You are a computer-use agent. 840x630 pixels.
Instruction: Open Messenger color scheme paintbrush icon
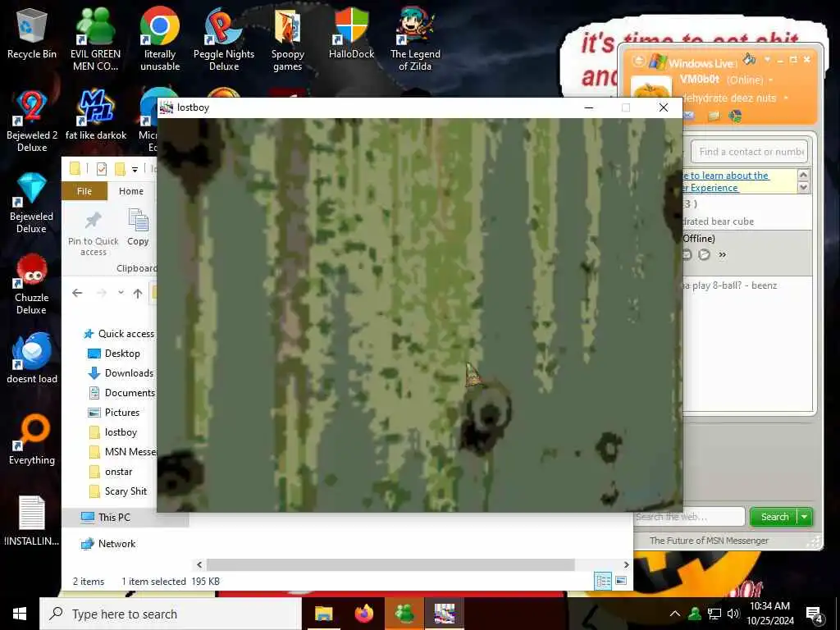click(x=750, y=59)
